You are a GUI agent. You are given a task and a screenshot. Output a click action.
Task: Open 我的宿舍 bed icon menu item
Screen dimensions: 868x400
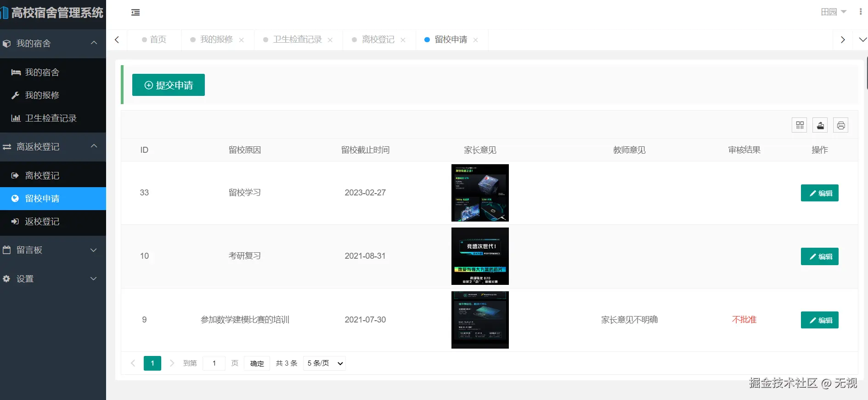pos(53,72)
